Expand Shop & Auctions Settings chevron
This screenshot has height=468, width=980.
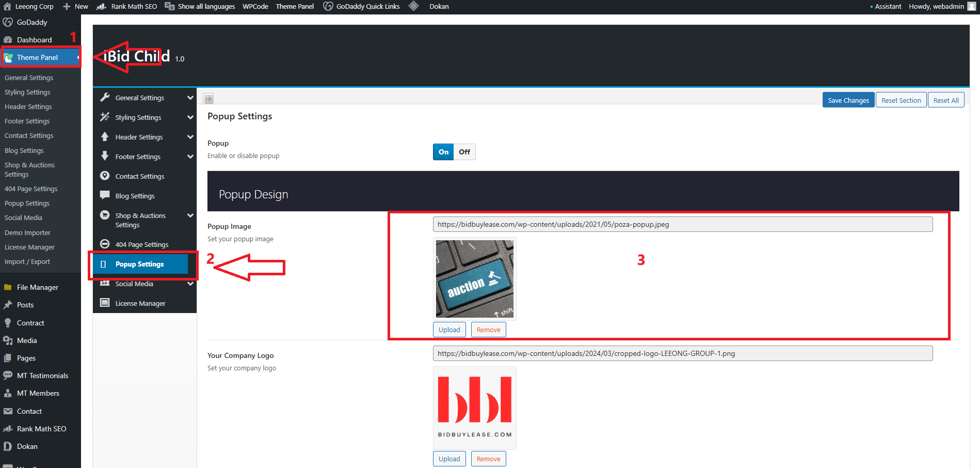pos(190,215)
